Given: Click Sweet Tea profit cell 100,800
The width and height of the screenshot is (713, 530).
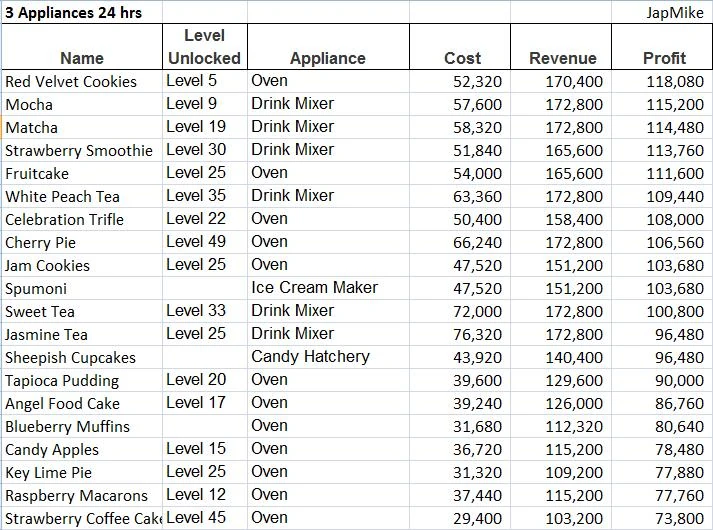Looking at the screenshot, I should (x=662, y=311).
